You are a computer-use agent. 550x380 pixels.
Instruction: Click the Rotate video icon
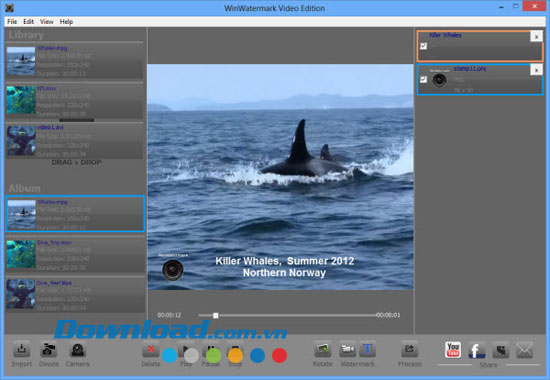click(x=322, y=349)
